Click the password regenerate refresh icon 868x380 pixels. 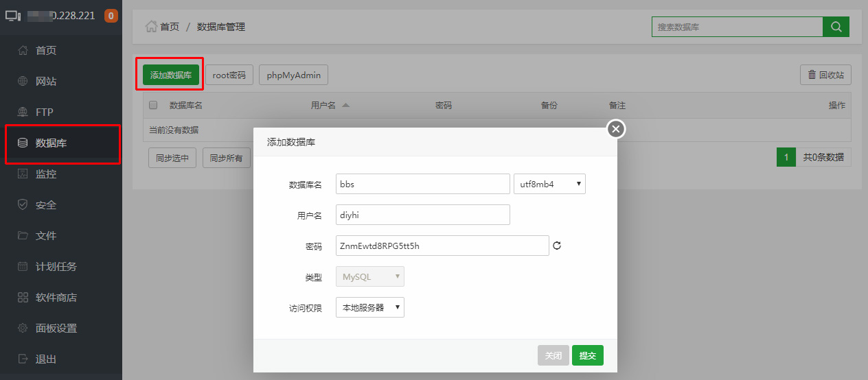click(557, 246)
